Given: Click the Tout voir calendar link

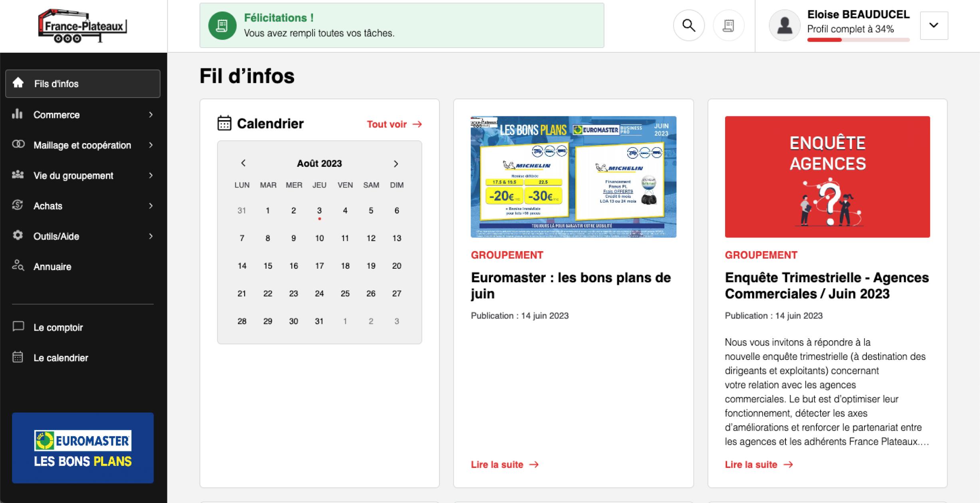Looking at the screenshot, I should [x=394, y=124].
